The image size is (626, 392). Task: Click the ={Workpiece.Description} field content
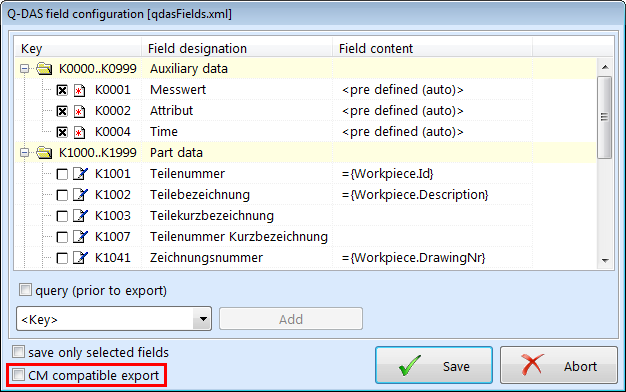click(415, 195)
